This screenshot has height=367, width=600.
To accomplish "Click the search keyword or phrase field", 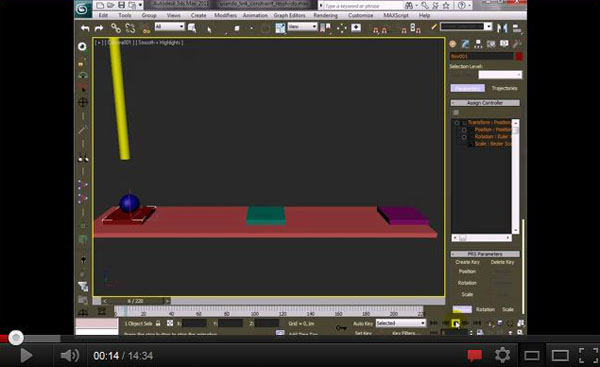I will tap(363, 6).
